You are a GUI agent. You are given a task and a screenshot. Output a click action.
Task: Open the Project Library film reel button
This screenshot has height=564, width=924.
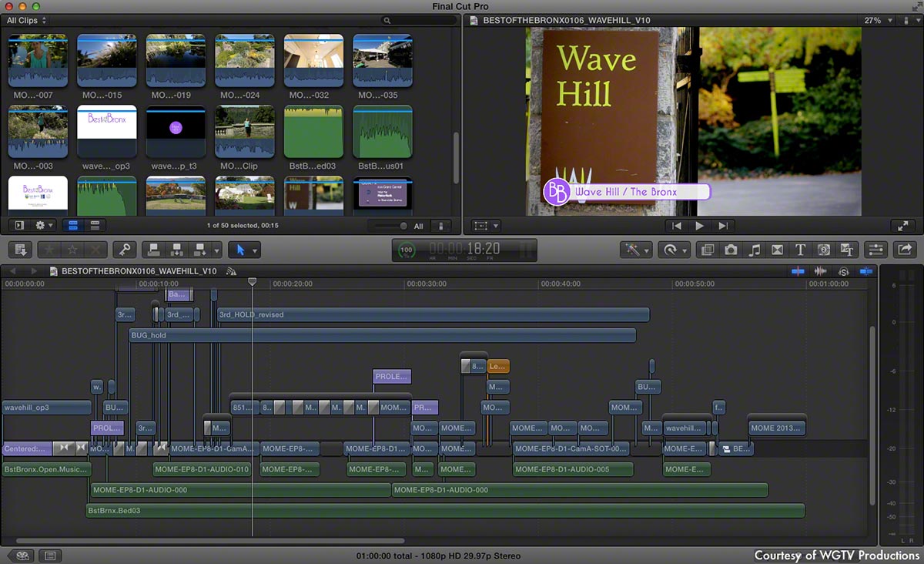pos(22,556)
